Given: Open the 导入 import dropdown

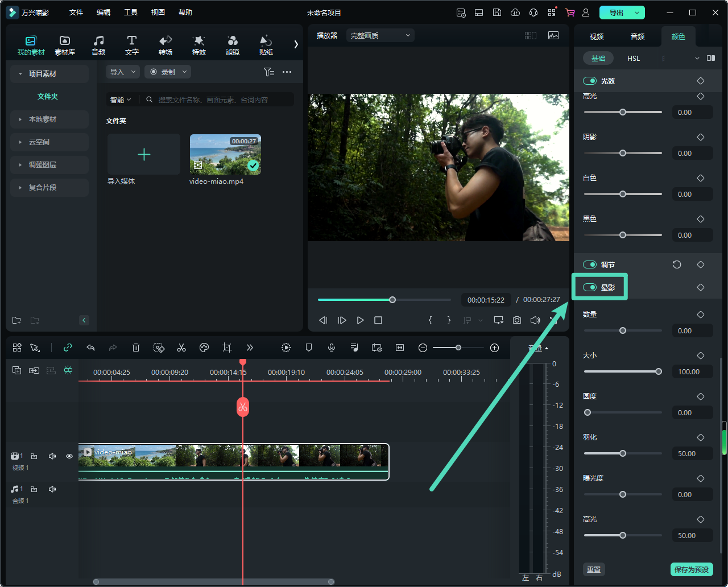Looking at the screenshot, I should (x=122, y=72).
